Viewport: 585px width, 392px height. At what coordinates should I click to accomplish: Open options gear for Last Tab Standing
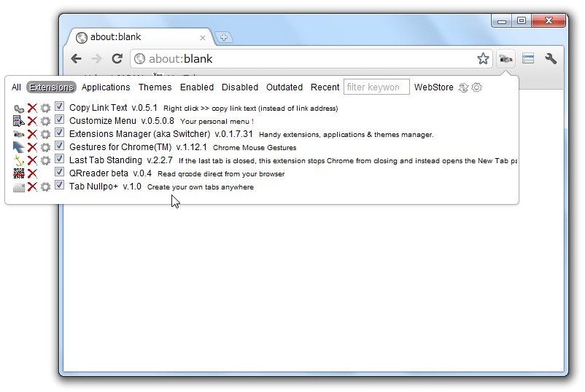(45, 160)
